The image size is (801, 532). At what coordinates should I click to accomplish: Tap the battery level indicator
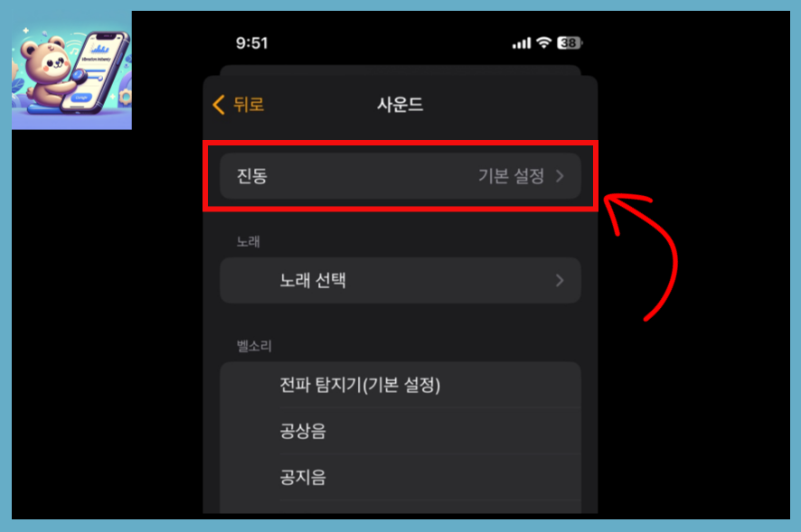[x=570, y=42]
